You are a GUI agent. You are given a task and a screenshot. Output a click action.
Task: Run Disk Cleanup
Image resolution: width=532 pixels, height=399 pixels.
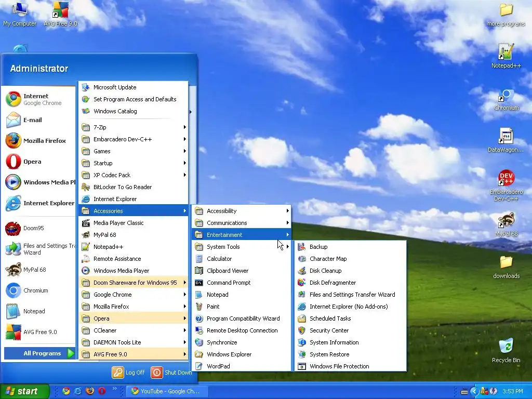tap(350, 271)
